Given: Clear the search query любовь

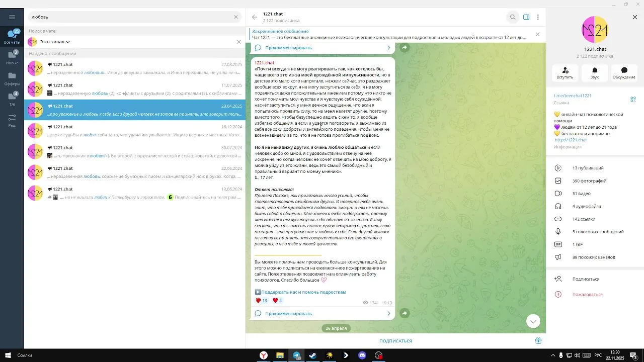Looking at the screenshot, I should click(x=235, y=17).
